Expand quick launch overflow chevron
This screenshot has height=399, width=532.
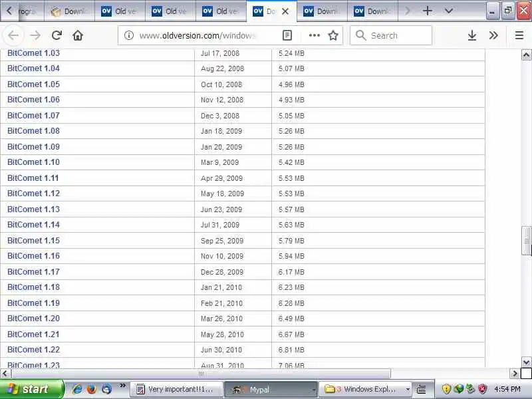(123, 386)
